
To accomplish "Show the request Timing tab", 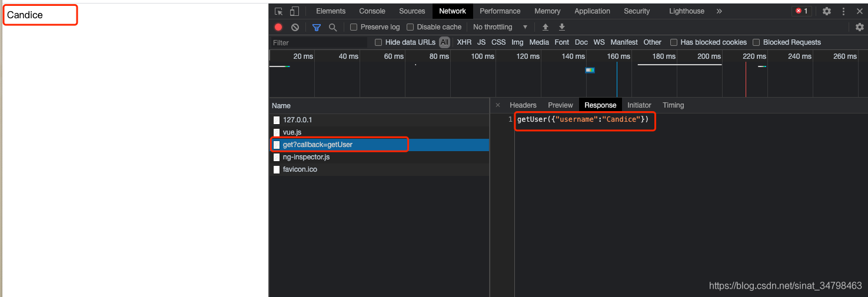I will tap(673, 105).
